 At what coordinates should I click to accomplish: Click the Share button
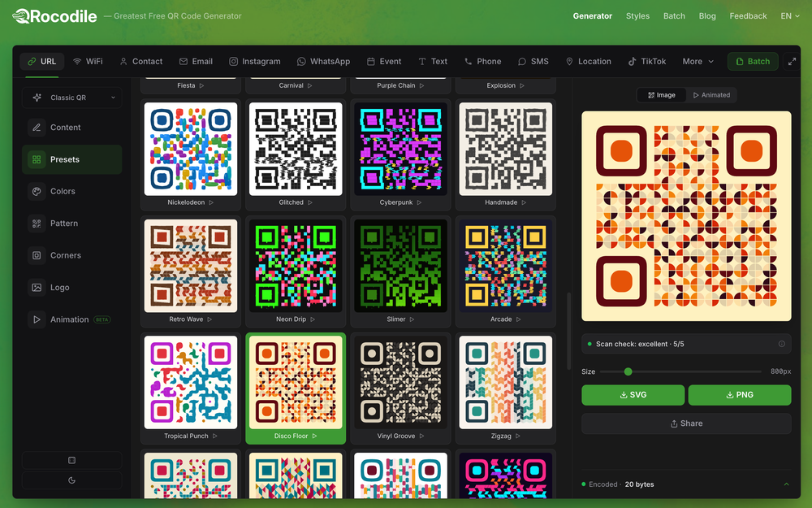(686, 424)
